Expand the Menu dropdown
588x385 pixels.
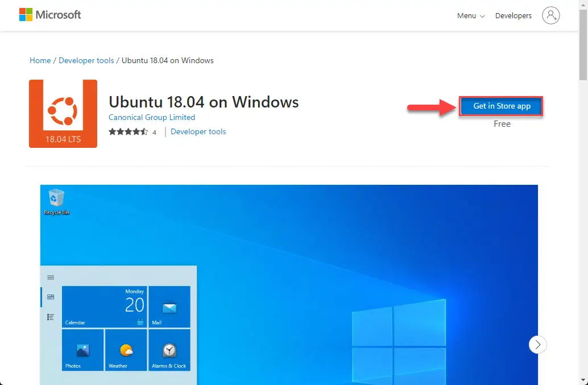[x=471, y=16]
